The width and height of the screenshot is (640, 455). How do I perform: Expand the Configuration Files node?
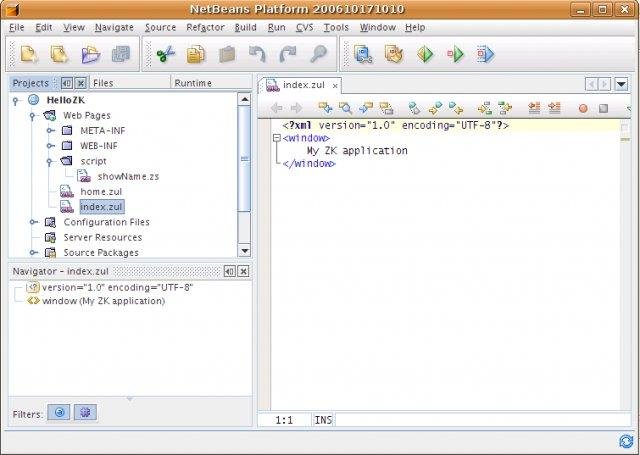(x=33, y=222)
